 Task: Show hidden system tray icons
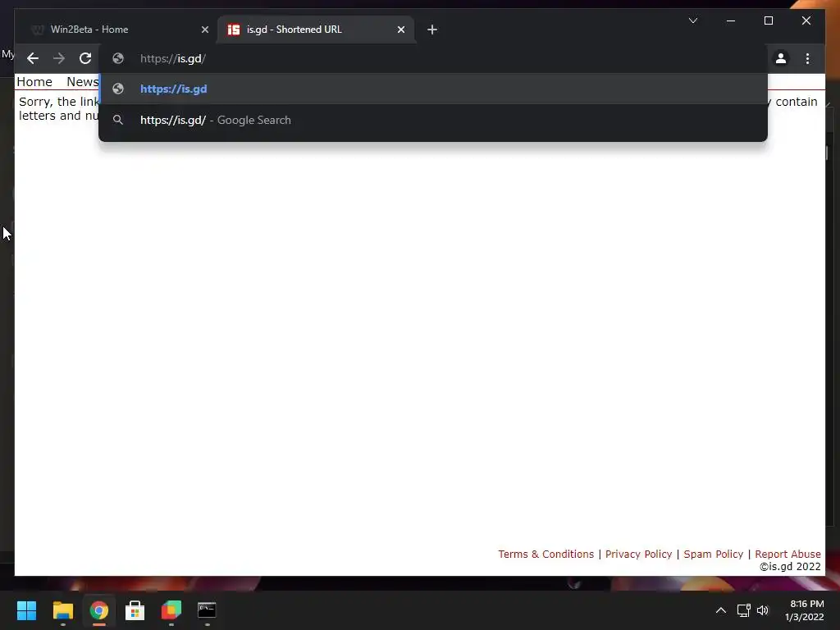point(721,610)
